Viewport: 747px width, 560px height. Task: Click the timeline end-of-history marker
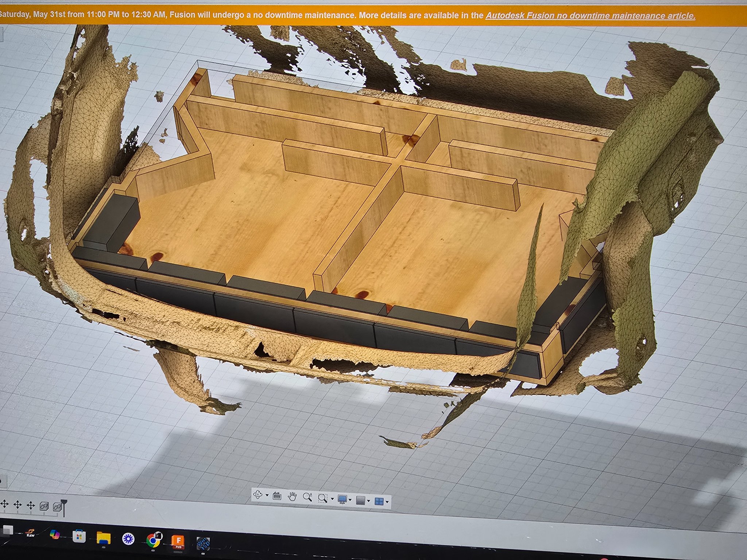pyautogui.click(x=64, y=507)
